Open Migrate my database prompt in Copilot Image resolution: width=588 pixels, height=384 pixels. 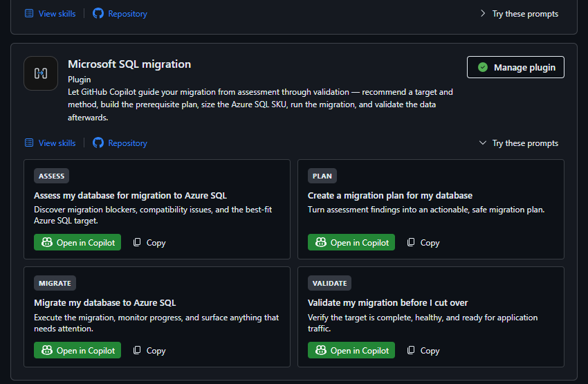click(77, 350)
